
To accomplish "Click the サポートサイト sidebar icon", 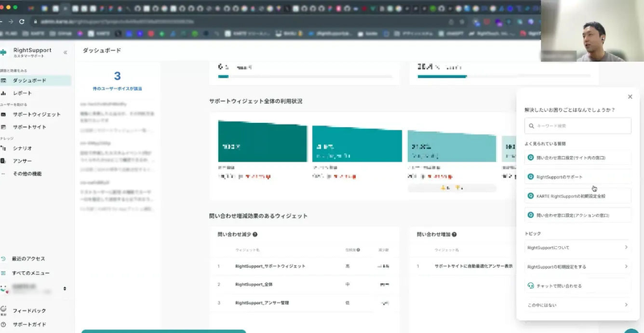I will 3,127.
